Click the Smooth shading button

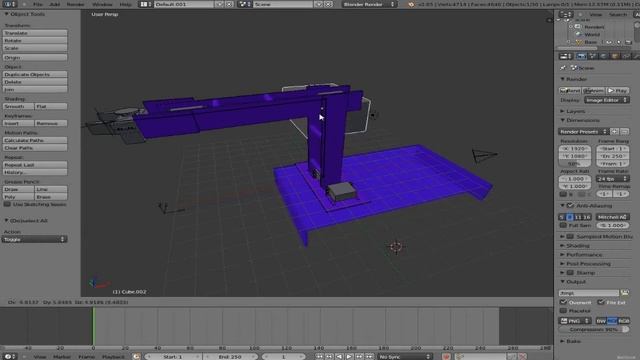click(18, 106)
